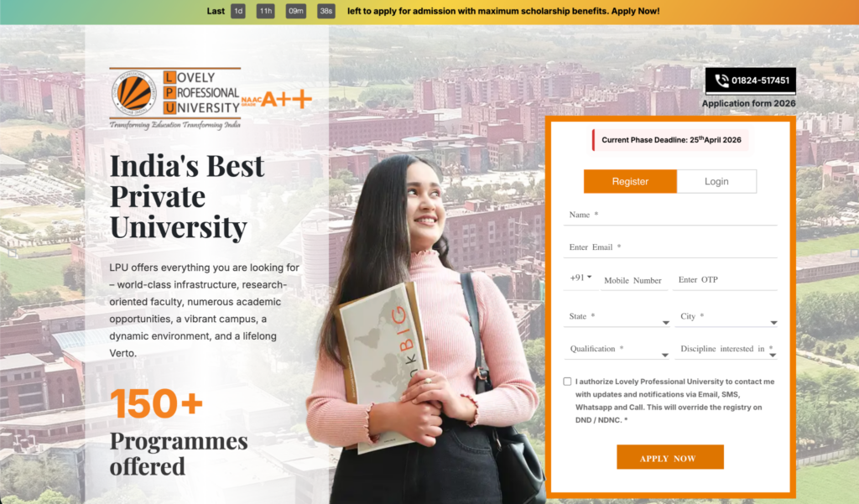Click the seconds countdown box
The width and height of the screenshot is (859, 504).
click(x=326, y=11)
